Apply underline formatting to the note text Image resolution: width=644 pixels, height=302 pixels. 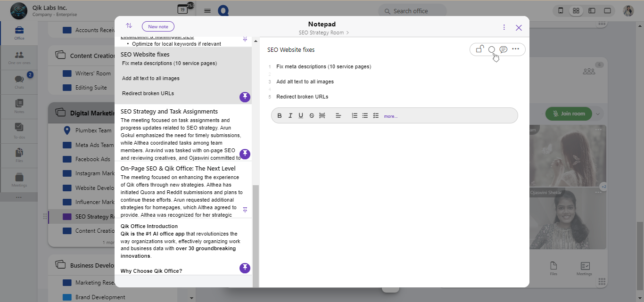click(x=301, y=116)
